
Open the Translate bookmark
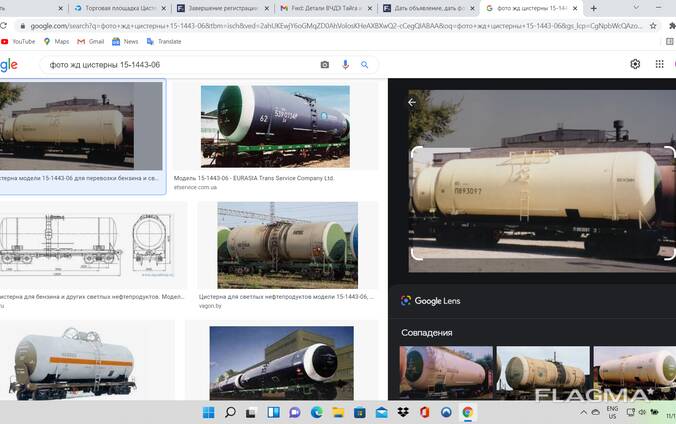pyautogui.click(x=164, y=41)
